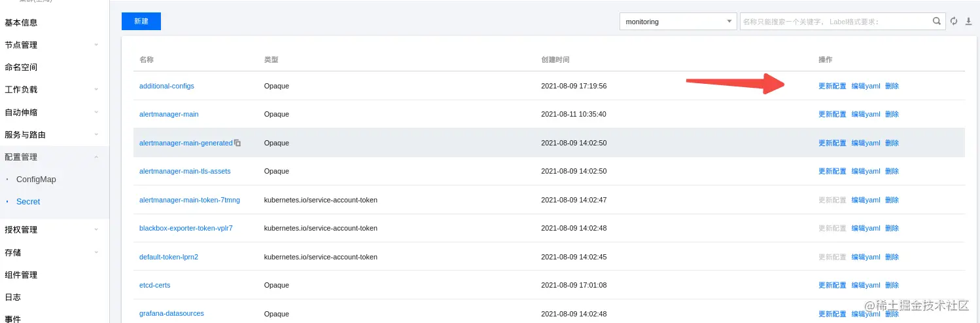
Task: Click 更新配置 for alertmanager-main-generated
Action: [x=832, y=143]
